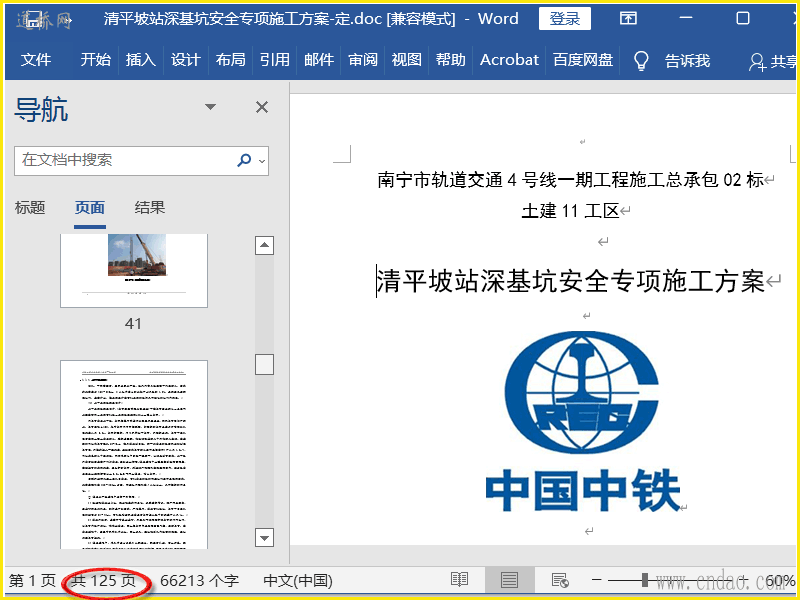Click the zoom slider handle
Image resolution: width=800 pixels, height=600 pixels.
click(x=645, y=580)
